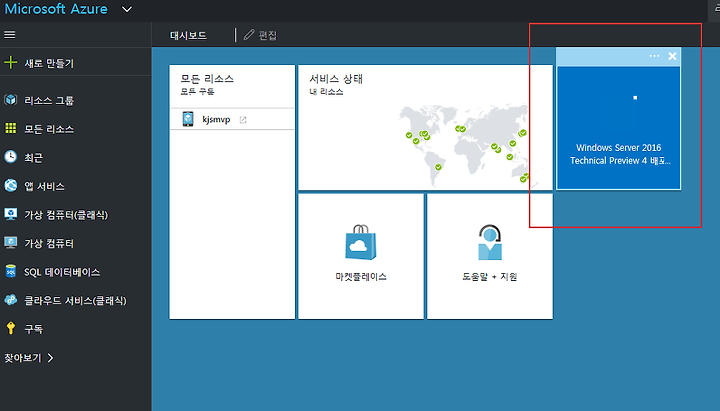Image resolution: width=720 pixels, height=411 pixels.
Task: Select 앱 서비스 in the sidebar
Action: pyautogui.click(x=44, y=186)
